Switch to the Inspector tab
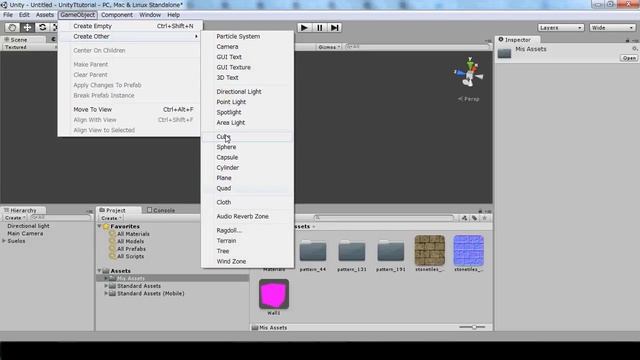Image resolution: width=640 pixels, height=360 pixels. (x=518, y=40)
